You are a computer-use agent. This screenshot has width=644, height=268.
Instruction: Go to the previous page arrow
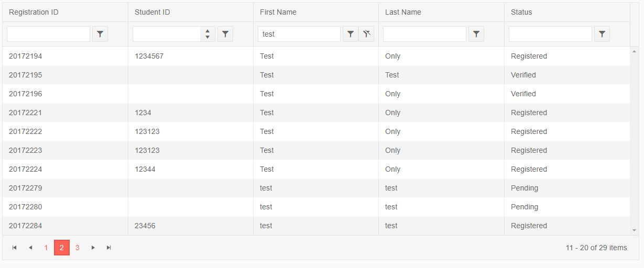pos(30,248)
